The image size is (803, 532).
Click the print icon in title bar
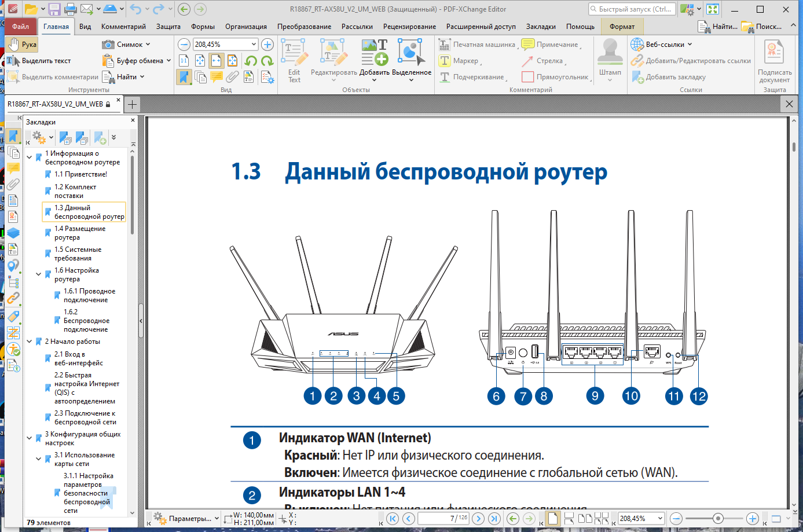(x=71, y=9)
